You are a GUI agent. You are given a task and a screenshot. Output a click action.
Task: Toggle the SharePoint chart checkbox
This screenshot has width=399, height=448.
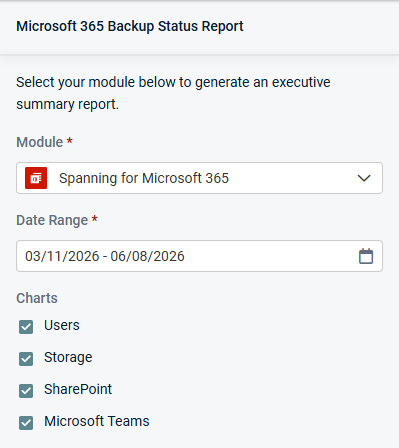26,391
